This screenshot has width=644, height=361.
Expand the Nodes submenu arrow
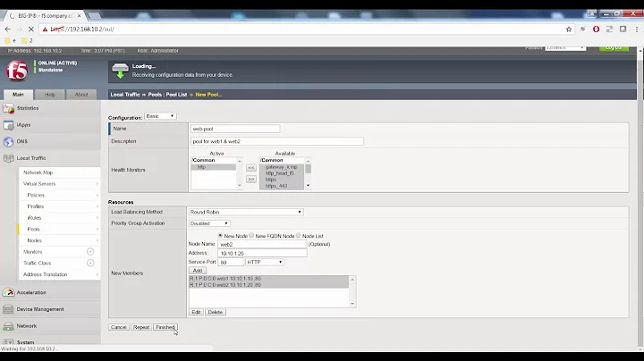(x=97, y=240)
